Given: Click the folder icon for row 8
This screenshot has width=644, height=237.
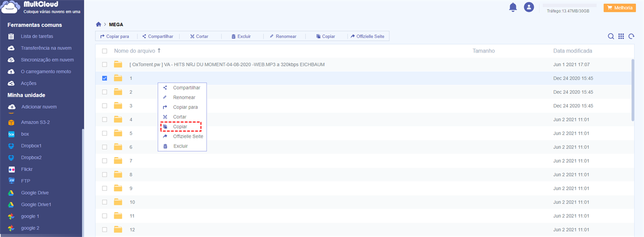Looking at the screenshot, I should tap(118, 174).
